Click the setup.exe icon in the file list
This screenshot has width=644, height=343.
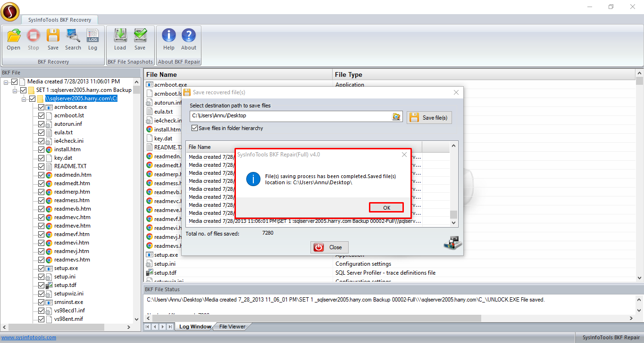(x=150, y=254)
